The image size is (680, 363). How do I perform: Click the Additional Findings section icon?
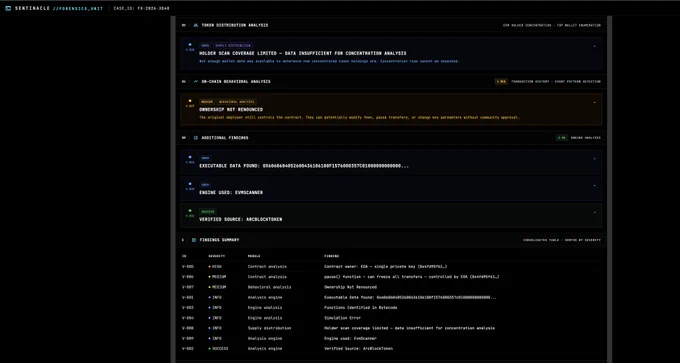pyautogui.click(x=196, y=138)
